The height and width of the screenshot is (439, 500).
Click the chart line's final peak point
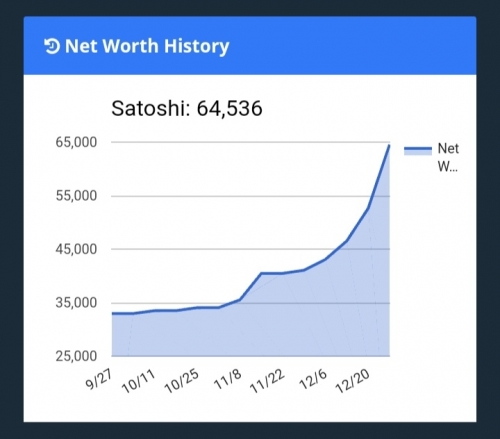(389, 145)
